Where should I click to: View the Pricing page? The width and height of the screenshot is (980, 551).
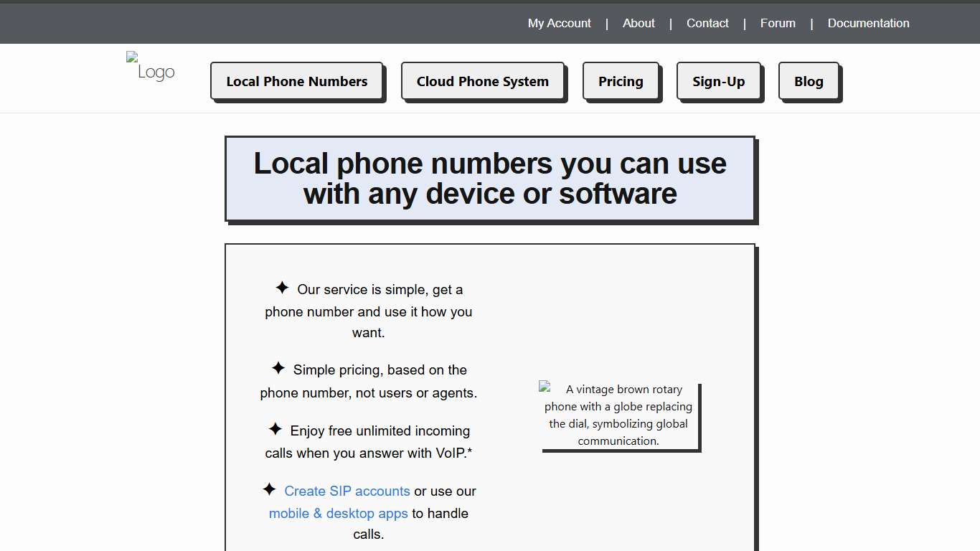tap(621, 81)
